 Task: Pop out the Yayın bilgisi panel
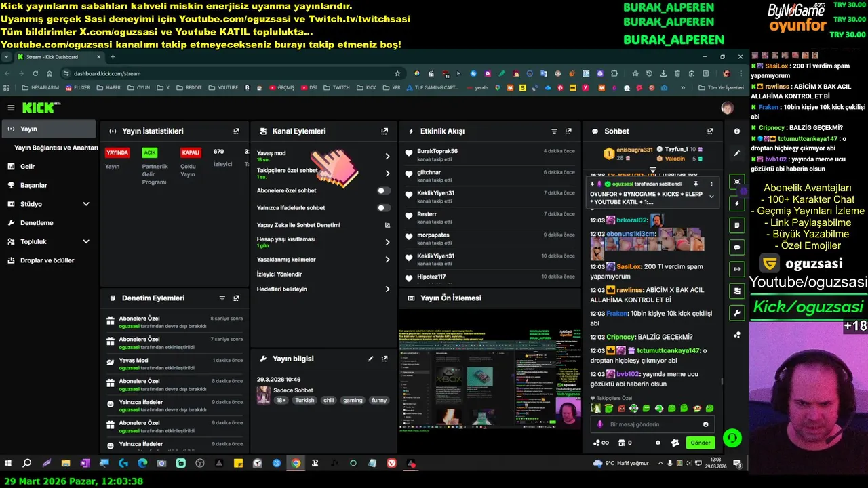(384, 359)
